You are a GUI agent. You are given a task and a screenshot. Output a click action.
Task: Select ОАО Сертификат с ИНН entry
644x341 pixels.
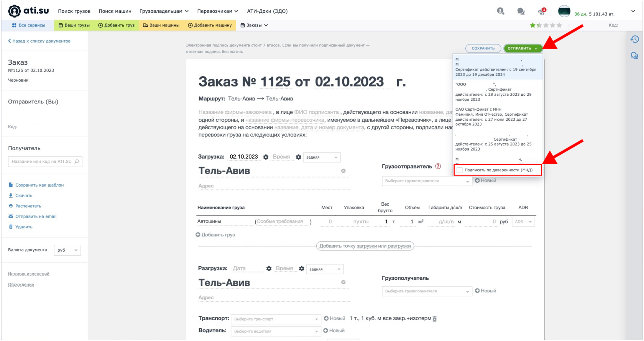498,117
